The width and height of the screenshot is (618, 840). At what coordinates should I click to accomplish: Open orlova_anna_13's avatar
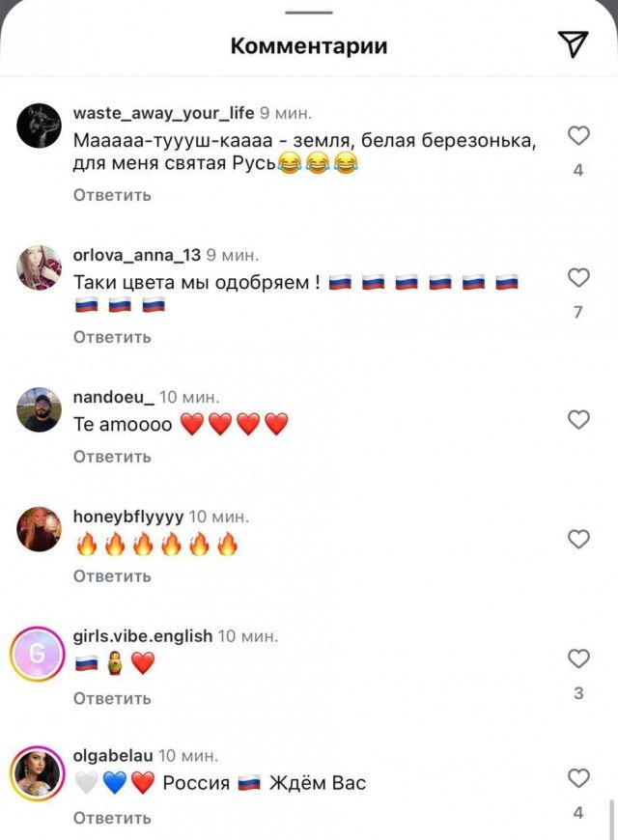[x=39, y=267]
